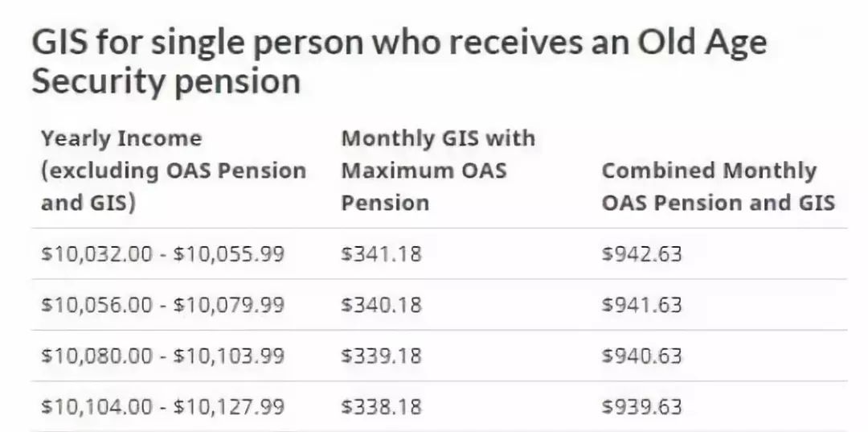
Task: Click income range $10,080.00 - $10,103.99
Action: pyautogui.click(x=162, y=356)
